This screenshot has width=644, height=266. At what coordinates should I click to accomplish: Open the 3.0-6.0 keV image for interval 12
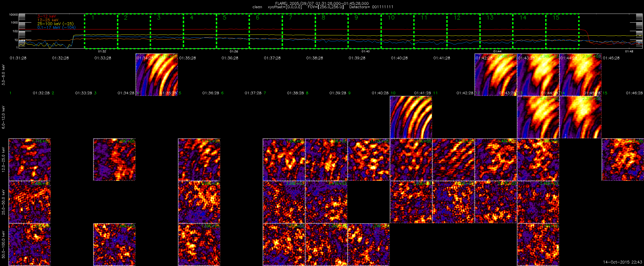496,75
